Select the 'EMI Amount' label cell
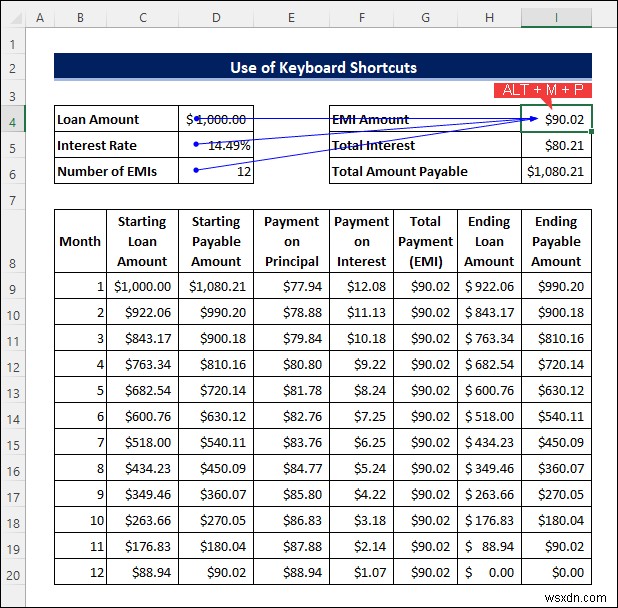The width and height of the screenshot is (618, 608). tap(425, 119)
